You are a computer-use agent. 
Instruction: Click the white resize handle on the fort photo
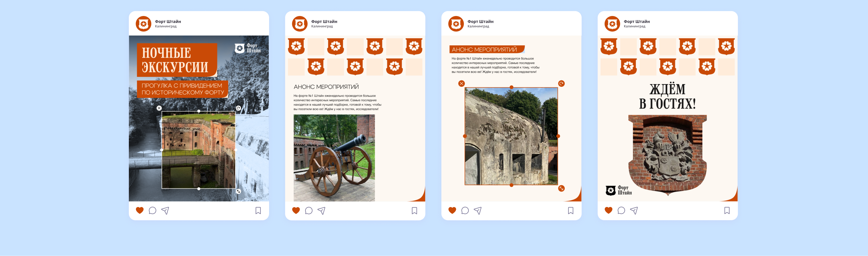(238, 191)
